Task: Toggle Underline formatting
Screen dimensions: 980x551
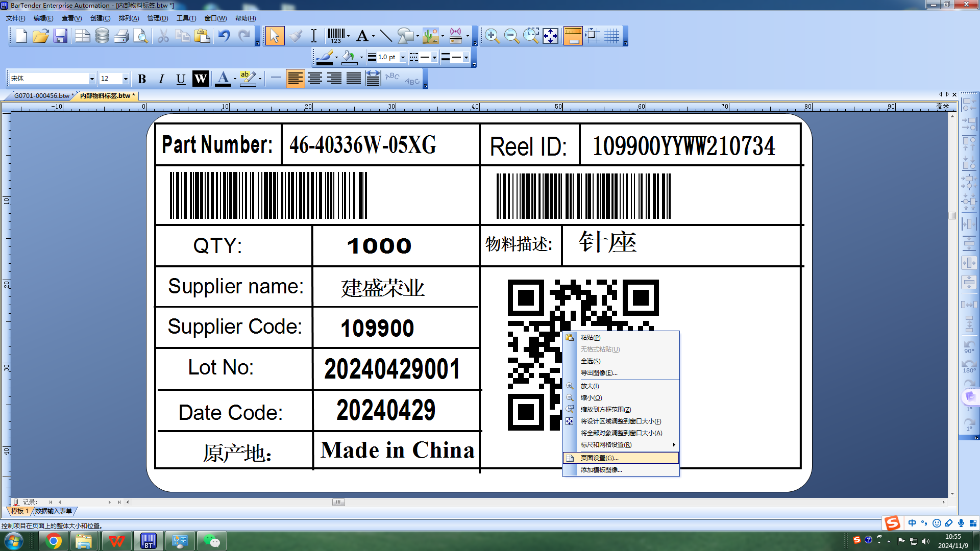Action: pos(181,79)
